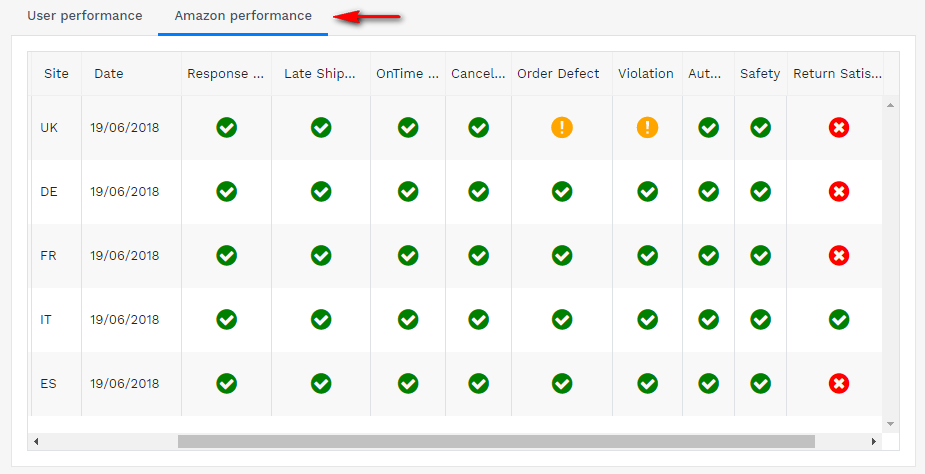The width and height of the screenshot is (925, 474).
Task: Click the horizontal scrollbar thumb
Action: click(495, 441)
